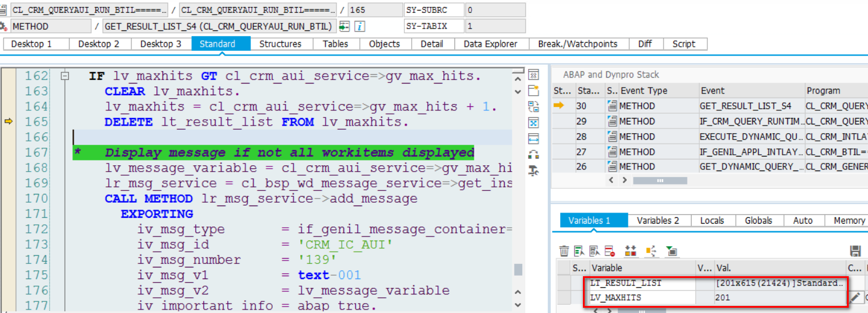Open the Script tab
868x313 pixels.
684,44
